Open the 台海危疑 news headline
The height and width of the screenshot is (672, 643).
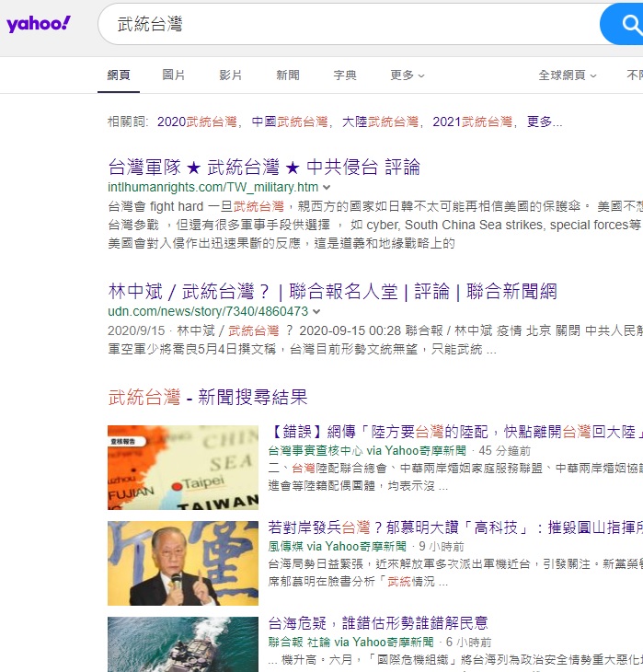(378, 623)
